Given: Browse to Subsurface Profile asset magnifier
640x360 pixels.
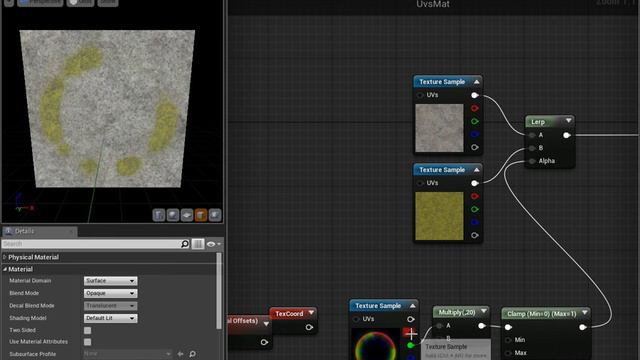Looking at the screenshot, I should pos(193,354).
